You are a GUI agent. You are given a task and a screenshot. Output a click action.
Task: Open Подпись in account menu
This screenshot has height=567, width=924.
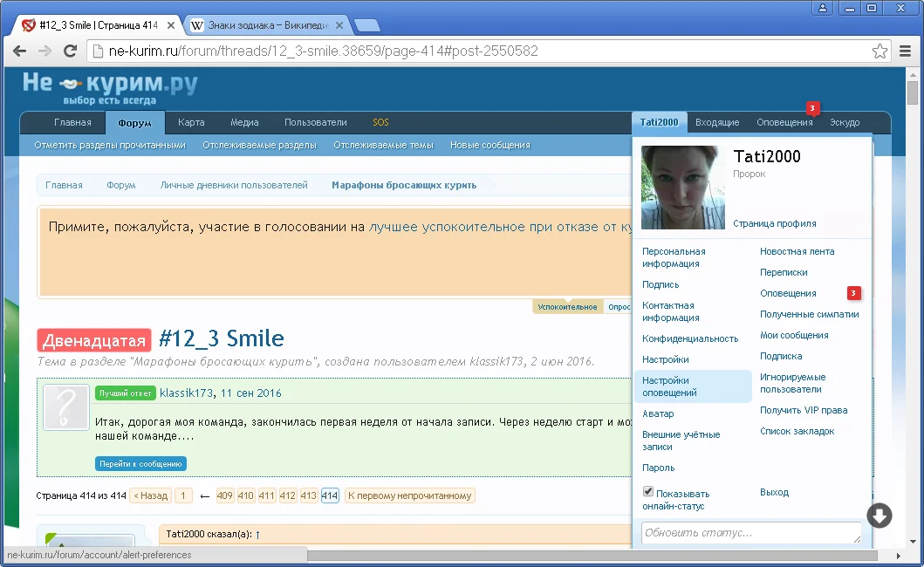660,284
